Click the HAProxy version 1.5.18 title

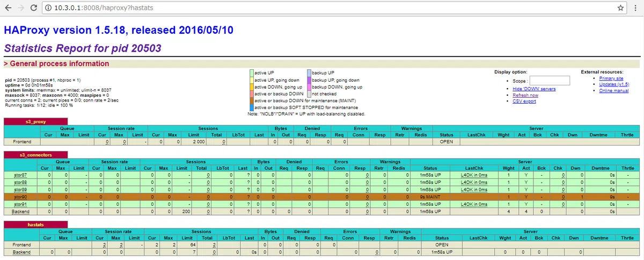pos(119,30)
